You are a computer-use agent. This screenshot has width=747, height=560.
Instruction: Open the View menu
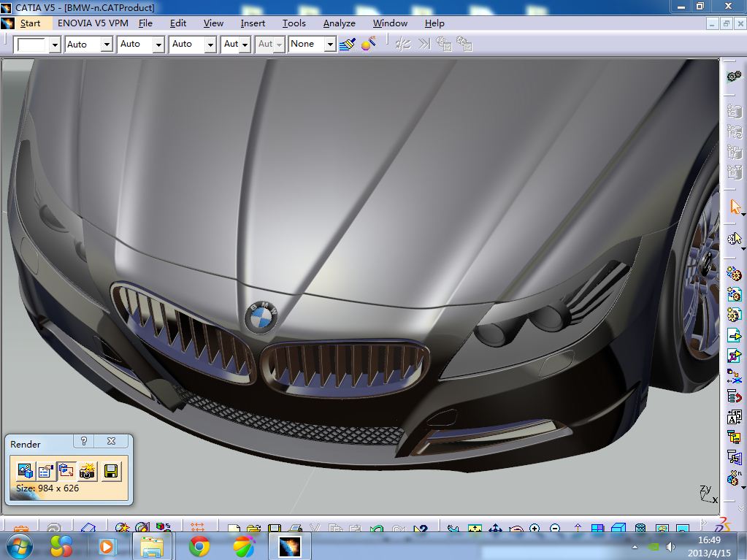coord(213,23)
